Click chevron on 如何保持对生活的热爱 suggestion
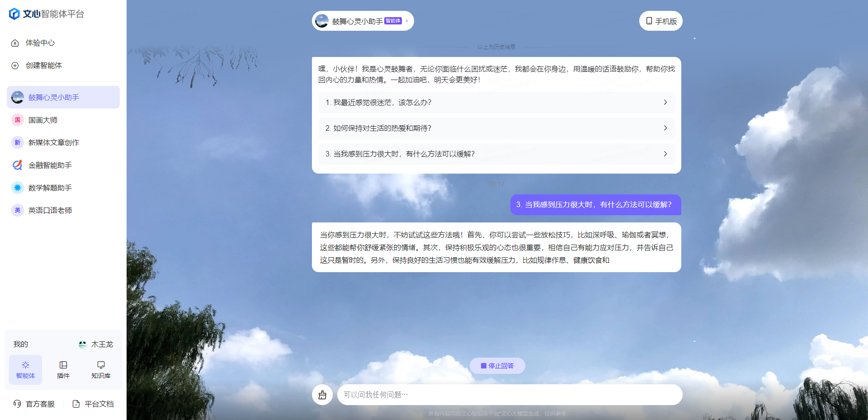The height and width of the screenshot is (420, 868). tap(665, 128)
